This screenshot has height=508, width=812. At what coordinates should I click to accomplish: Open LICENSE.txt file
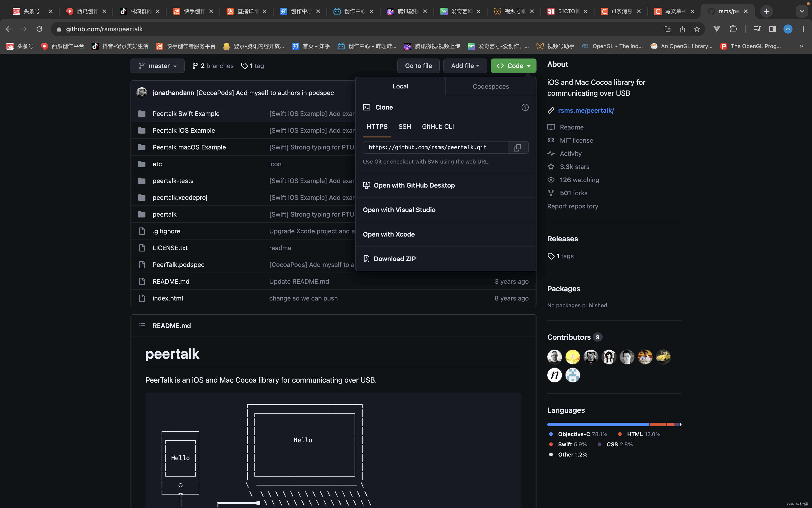coord(170,248)
